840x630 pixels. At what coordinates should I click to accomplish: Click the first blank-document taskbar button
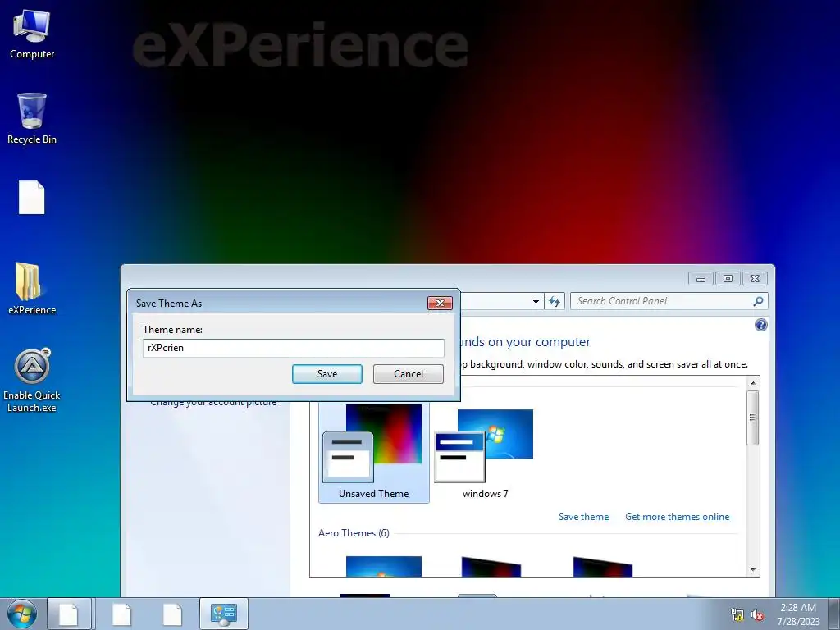coord(69,614)
